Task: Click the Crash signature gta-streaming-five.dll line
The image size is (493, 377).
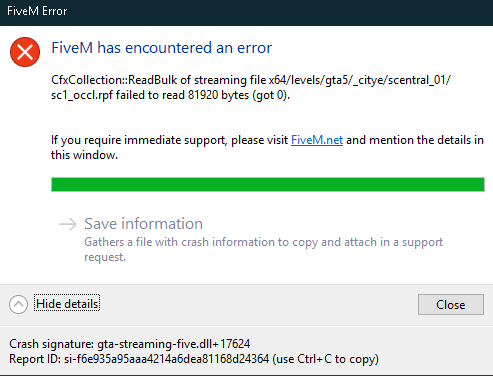Action: [130, 344]
